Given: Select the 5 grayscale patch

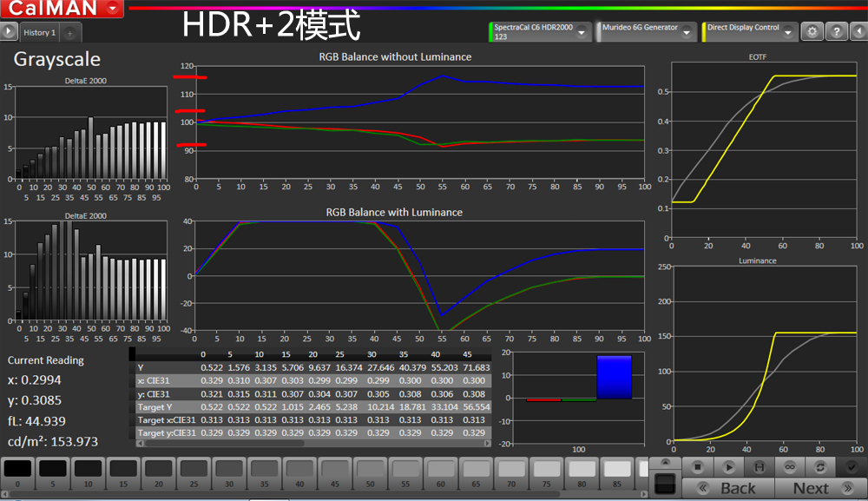Looking at the screenshot, I should point(53,473).
